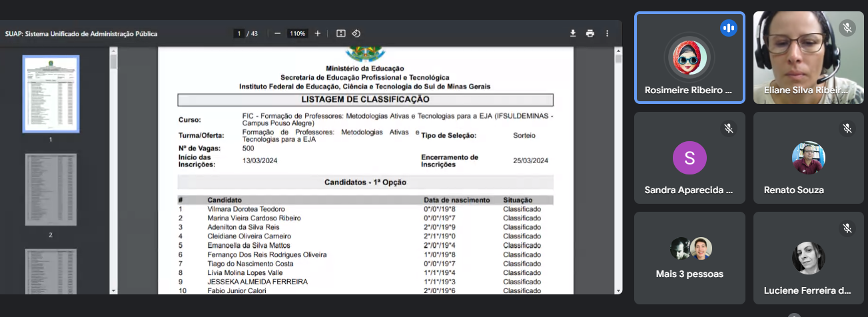
Task: Click the 500 vagas value
Action: tap(248, 149)
